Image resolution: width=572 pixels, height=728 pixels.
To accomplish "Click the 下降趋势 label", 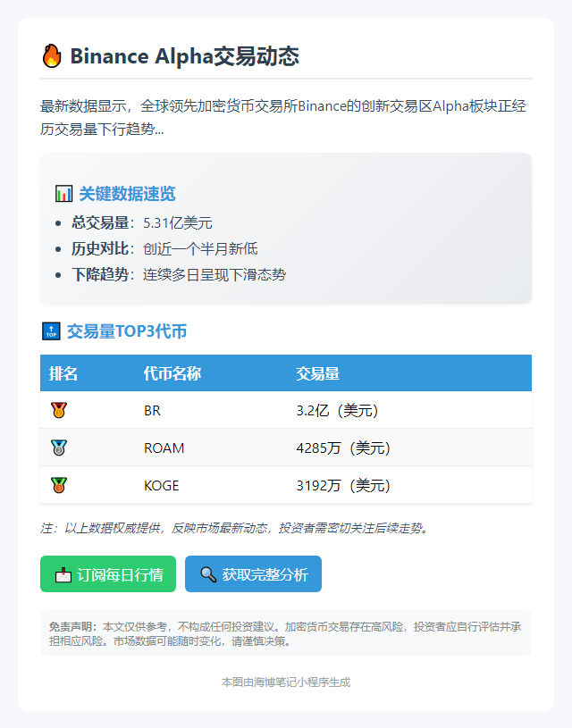I will click(100, 274).
